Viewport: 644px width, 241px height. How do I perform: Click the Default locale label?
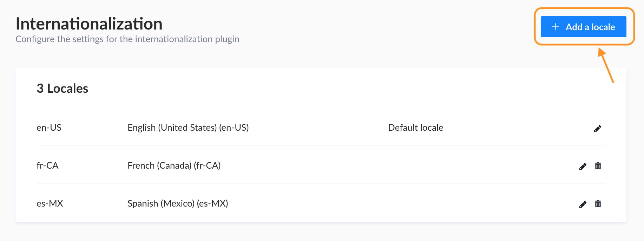[415, 128]
